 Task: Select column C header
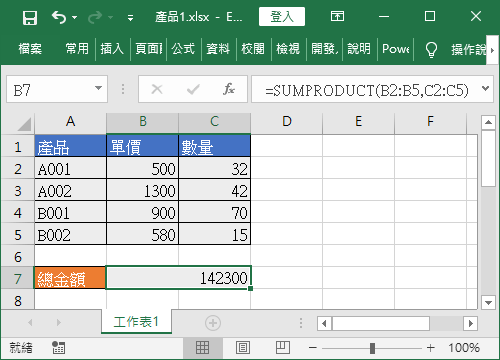pos(215,121)
